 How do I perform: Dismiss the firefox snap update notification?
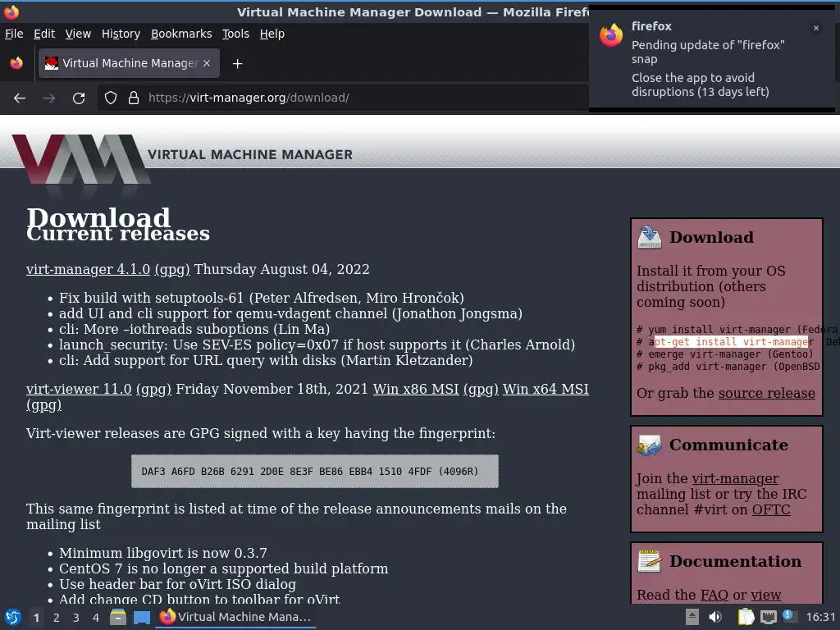[x=816, y=28]
